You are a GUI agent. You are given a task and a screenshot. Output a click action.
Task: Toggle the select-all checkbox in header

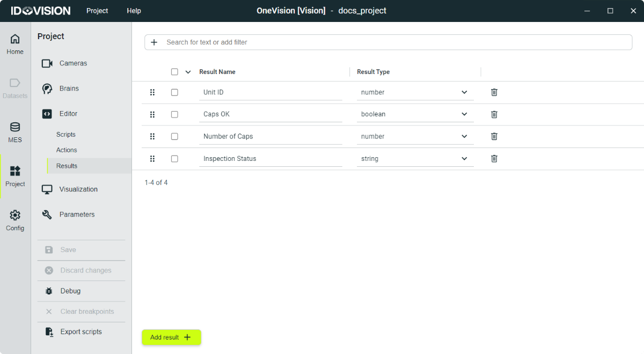click(174, 72)
